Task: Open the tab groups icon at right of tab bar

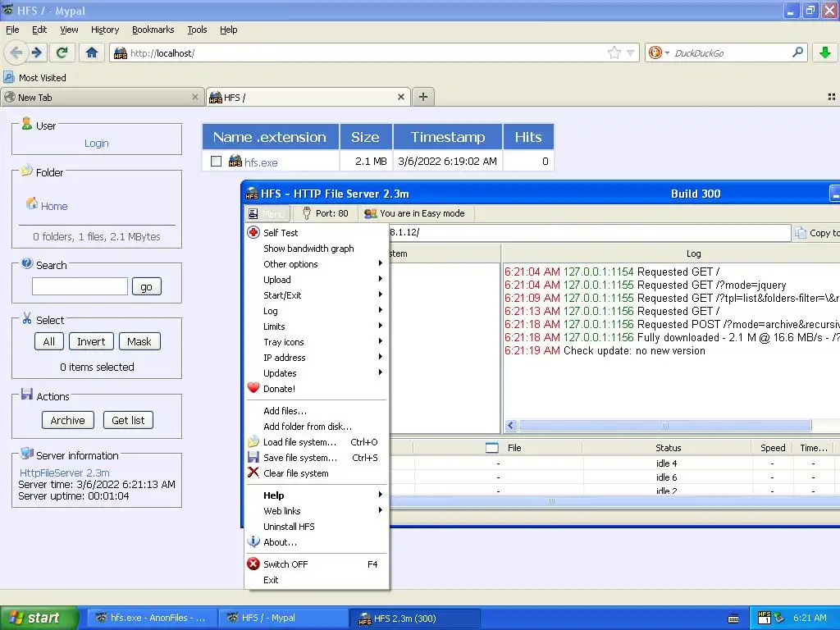Action: tap(832, 97)
